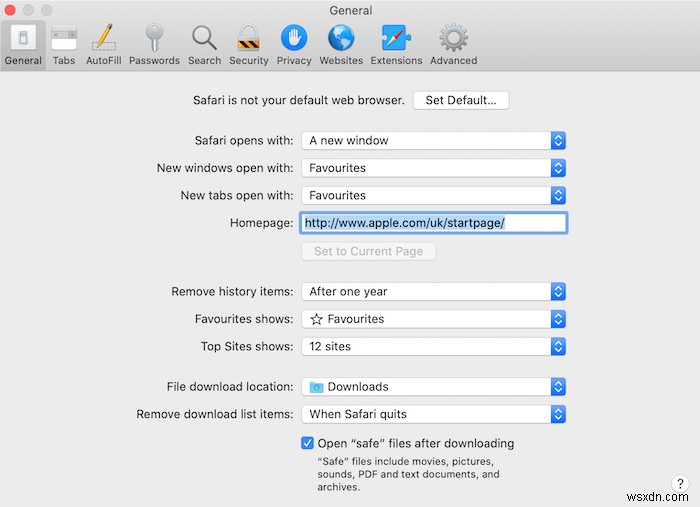Open the Advanced gear pane

(x=454, y=45)
